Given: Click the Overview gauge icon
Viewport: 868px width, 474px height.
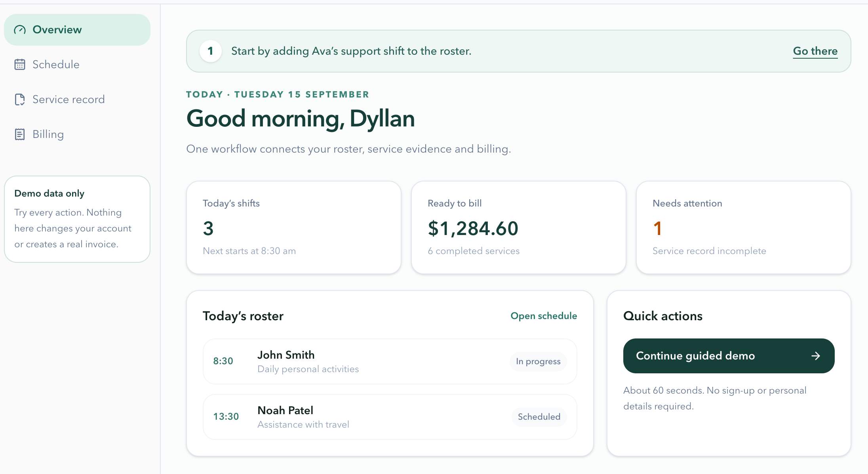Looking at the screenshot, I should [20, 30].
